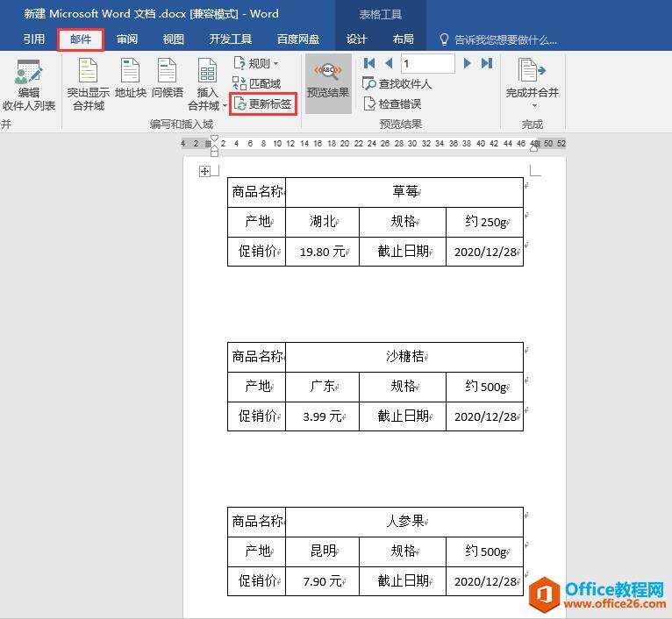The image size is (672, 619).
Task: Open the Mailings tab
Action: pos(81,39)
